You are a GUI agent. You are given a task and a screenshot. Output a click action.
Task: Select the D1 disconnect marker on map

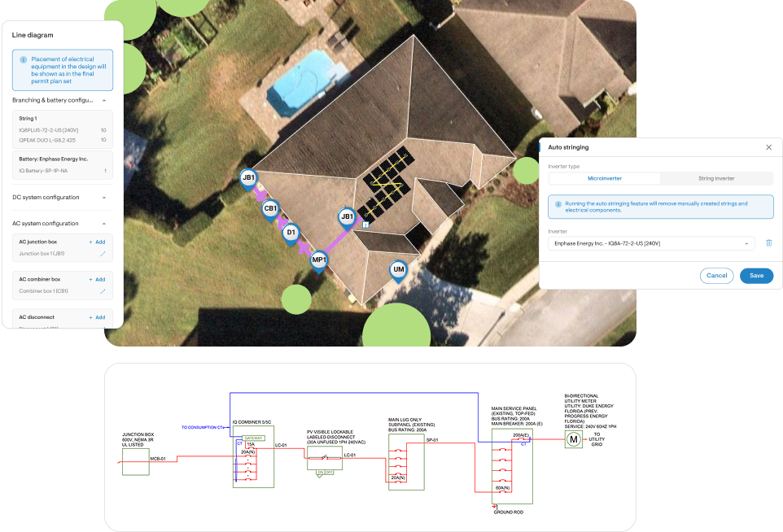point(291,233)
